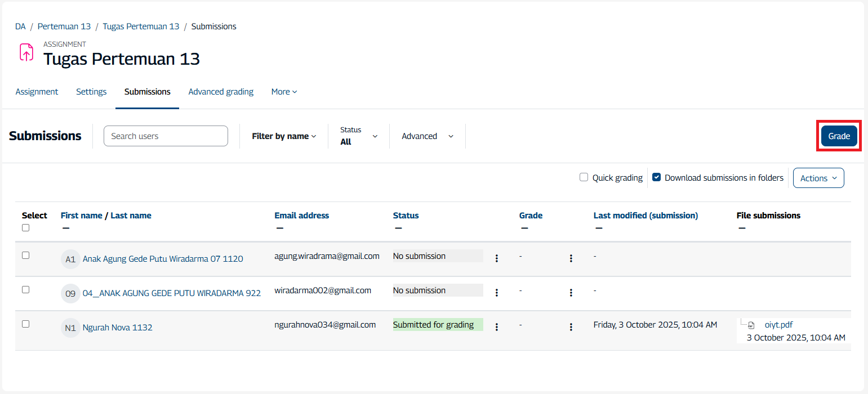
Task: Check the Select box for Ngurah Nova's row
Action: click(25, 324)
